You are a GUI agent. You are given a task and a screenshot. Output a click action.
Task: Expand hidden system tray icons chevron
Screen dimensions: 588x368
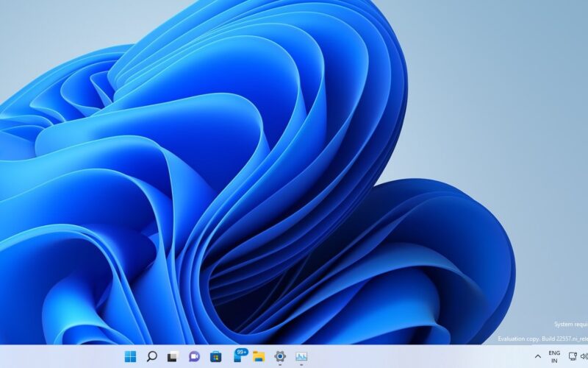(x=538, y=356)
